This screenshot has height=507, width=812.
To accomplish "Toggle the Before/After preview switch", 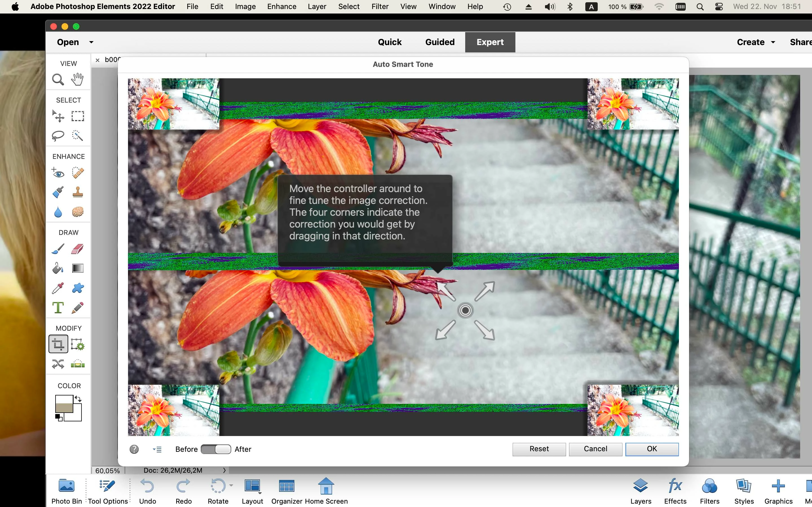I will click(216, 449).
